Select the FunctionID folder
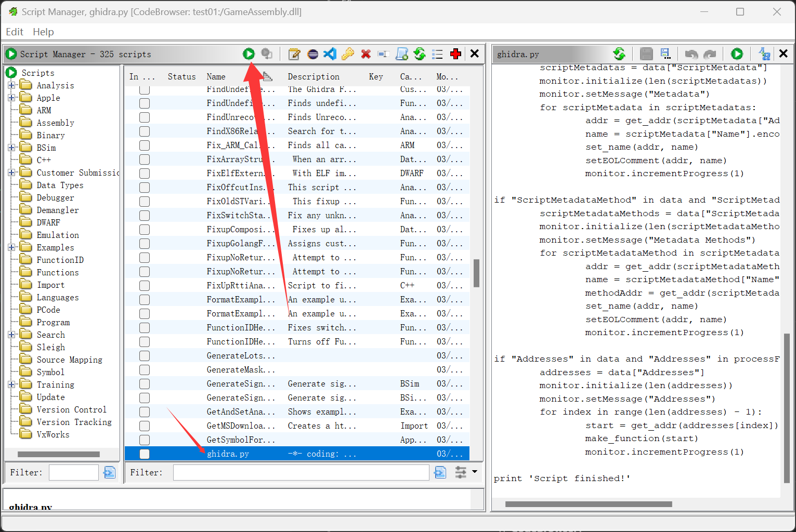 click(60, 260)
